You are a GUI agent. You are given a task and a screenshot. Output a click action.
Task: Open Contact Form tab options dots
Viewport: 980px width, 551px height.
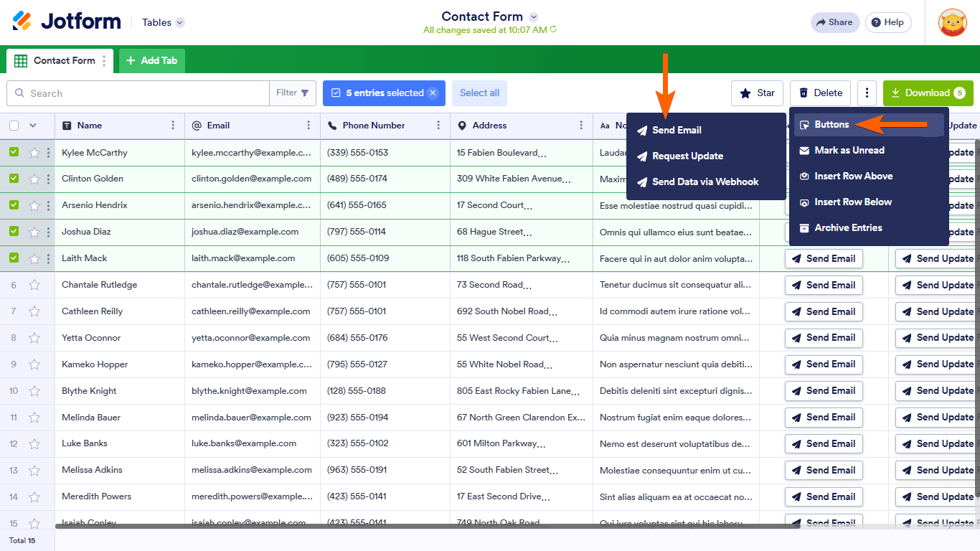(104, 61)
